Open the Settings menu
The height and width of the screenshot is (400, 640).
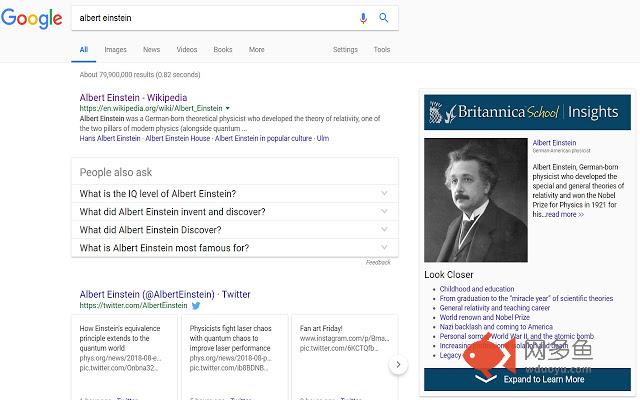[345, 49]
